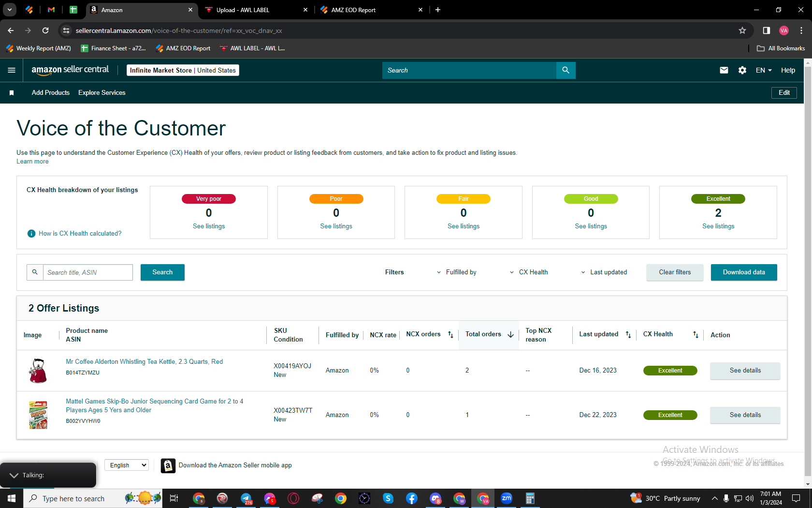Expand the Last updated filter dropdown
This screenshot has height=508, width=812.
603,272
